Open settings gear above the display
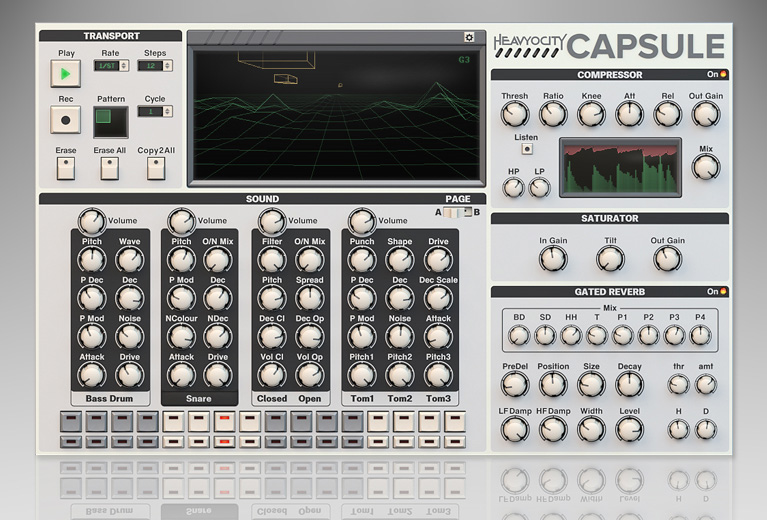The image size is (767, 520). pyautogui.click(x=469, y=37)
